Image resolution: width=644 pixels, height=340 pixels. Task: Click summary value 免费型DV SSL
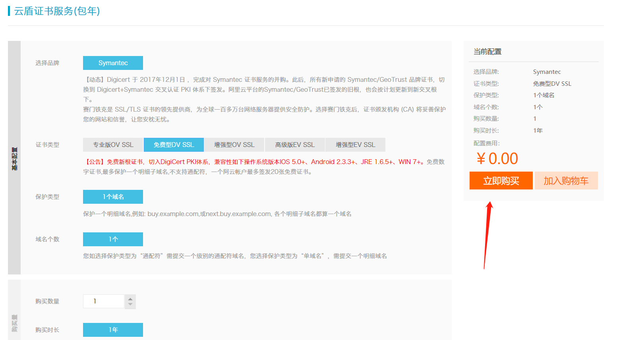coord(552,83)
